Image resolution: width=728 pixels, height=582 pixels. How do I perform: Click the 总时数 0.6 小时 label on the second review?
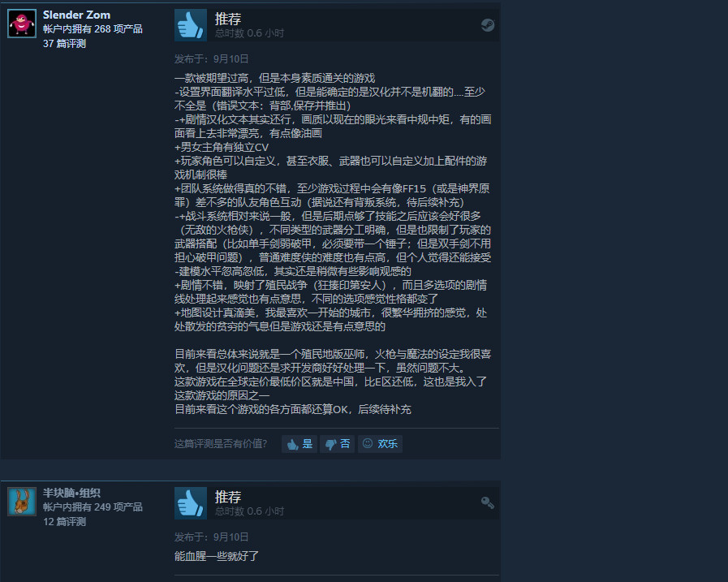[x=249, y=511]
